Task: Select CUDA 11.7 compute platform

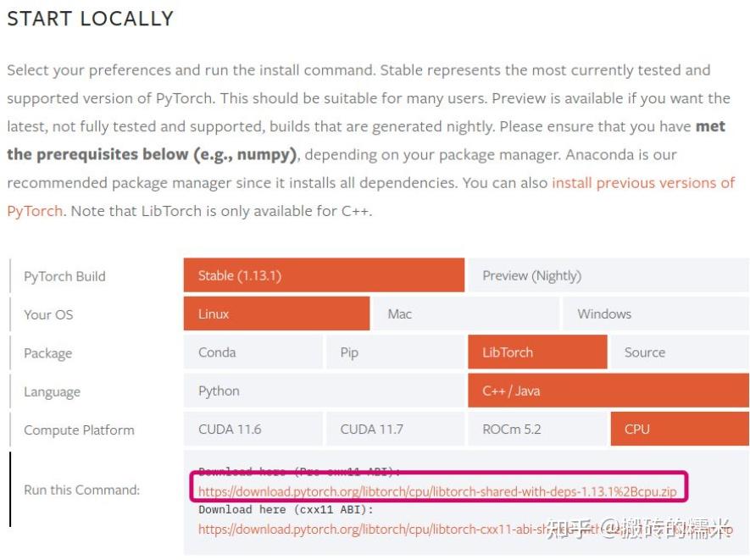Action: pos(394,430)
